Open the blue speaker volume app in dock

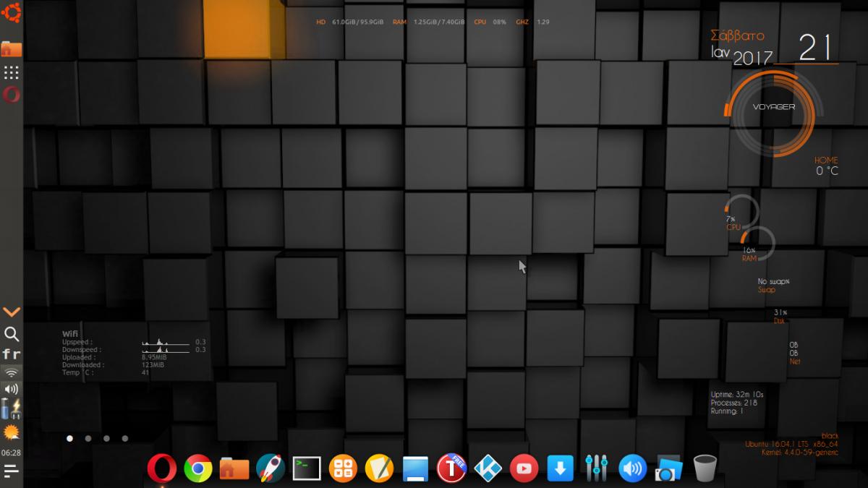[x=633, y=468]
